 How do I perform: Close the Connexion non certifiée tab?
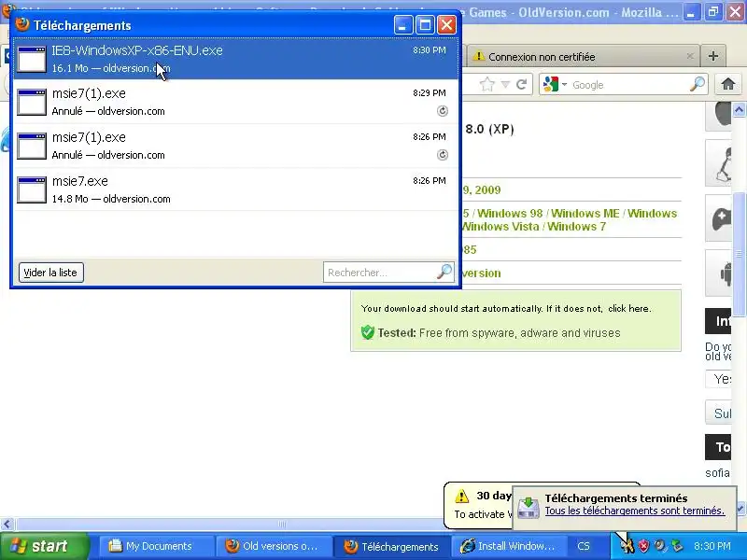pos(690,56)
